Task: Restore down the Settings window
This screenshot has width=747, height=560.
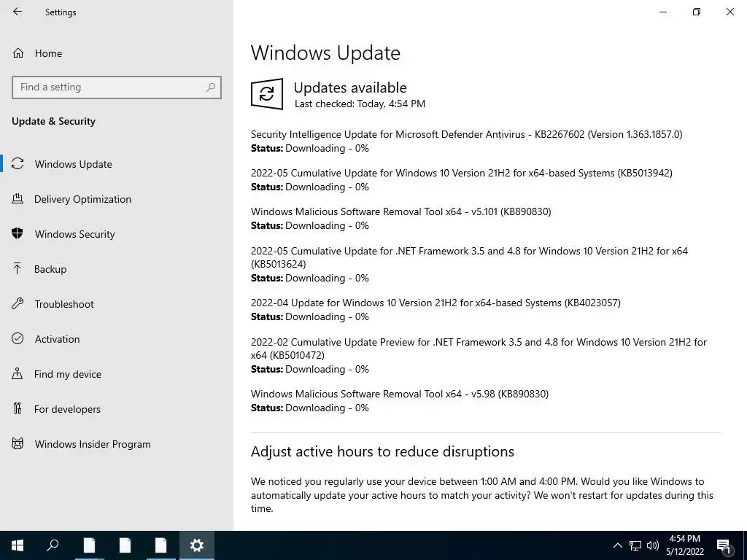Action: pyautogui.click(x=697, y=12)
